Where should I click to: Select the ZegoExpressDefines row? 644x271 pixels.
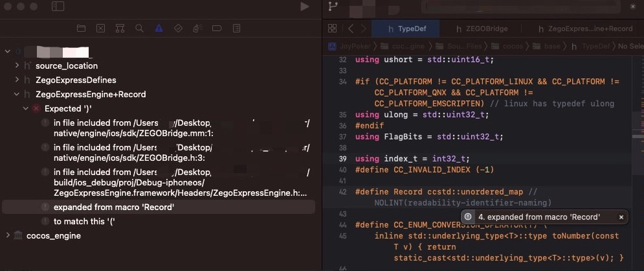pos(159,80)
